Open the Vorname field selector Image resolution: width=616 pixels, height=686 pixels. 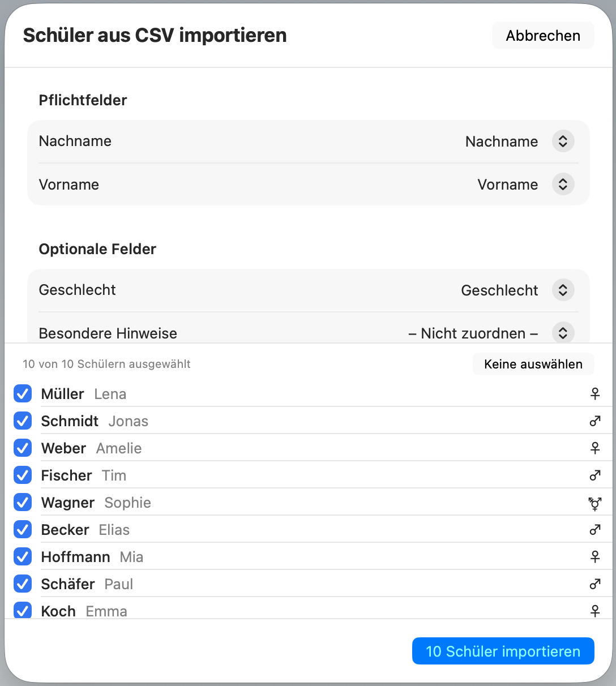pos(563,184)
